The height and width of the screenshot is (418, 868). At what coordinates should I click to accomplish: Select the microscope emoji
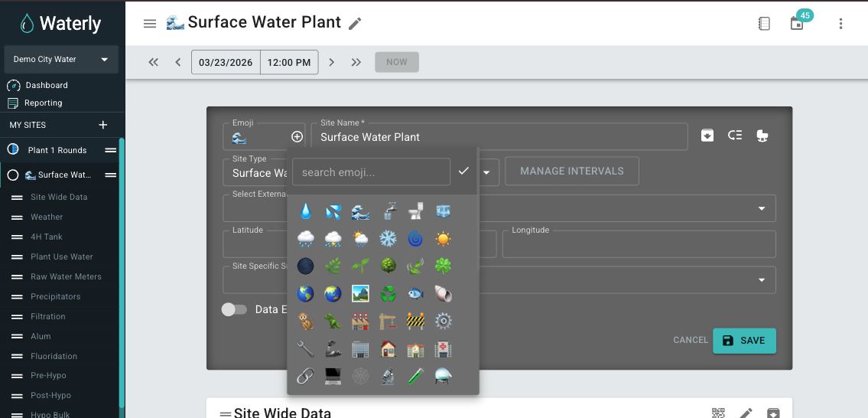point(388,377)
